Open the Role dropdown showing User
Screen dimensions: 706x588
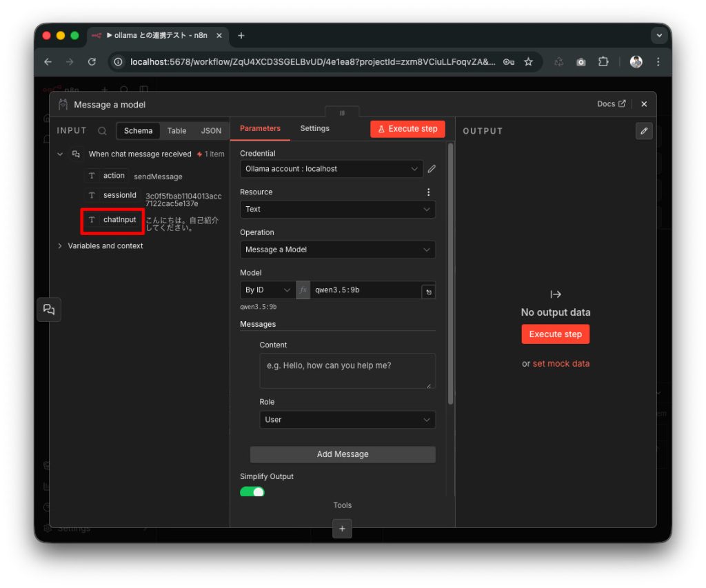click(x=347, y=419)
